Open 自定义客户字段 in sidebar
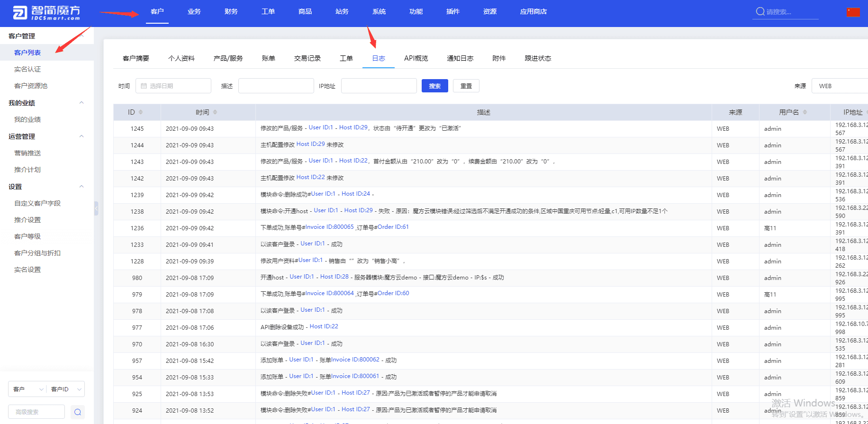Image resolution: width=868 pixels, height=424 pixels. coord(37,203)
